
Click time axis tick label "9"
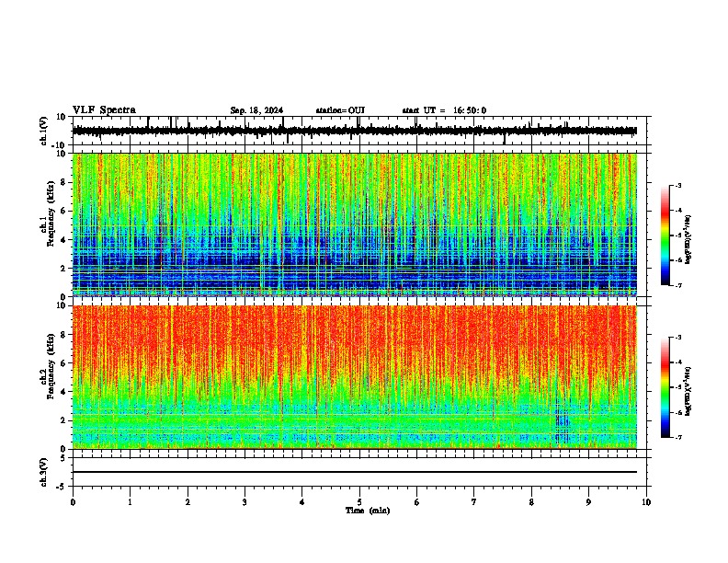[x=588, y=502]
